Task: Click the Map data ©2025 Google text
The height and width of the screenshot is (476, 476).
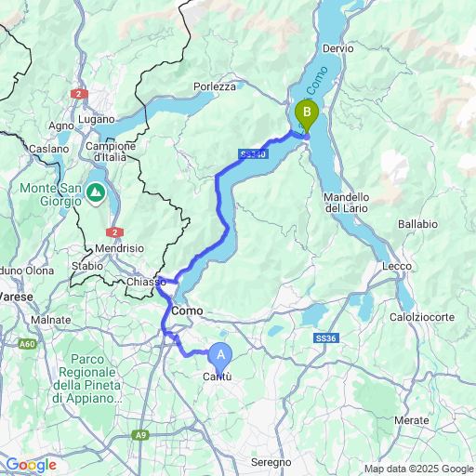Action: click(419, 469)
